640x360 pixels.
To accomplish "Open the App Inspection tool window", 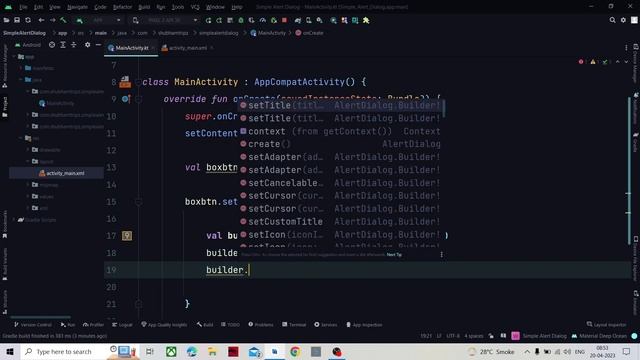I will (x=364, y=325).
